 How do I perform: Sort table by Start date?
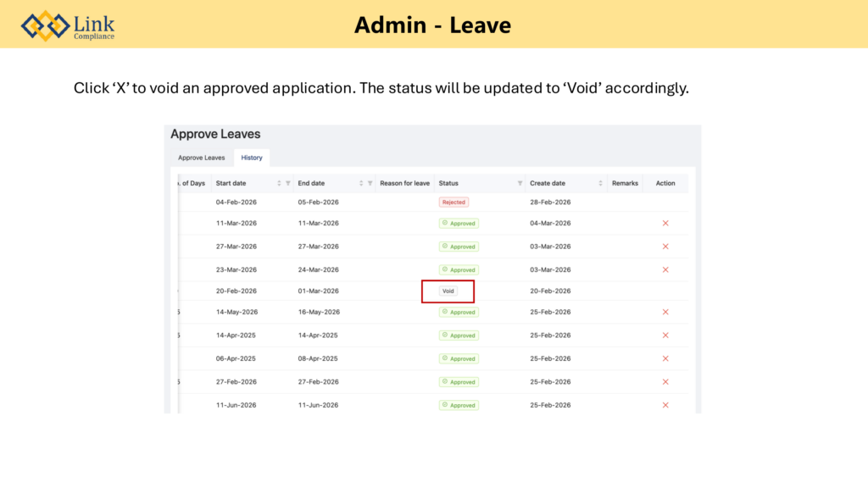tap(280, 183)
